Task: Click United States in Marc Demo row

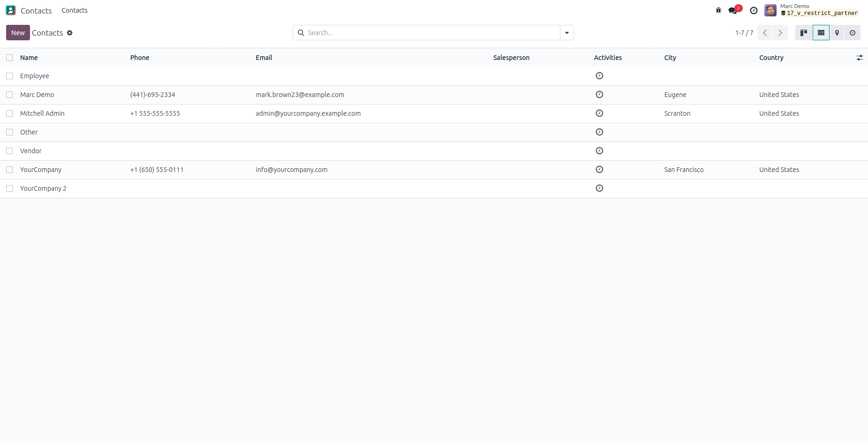Action: pyautogui.click(x=779, y=95)
